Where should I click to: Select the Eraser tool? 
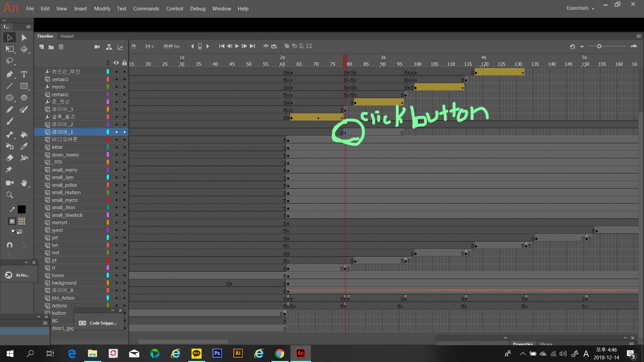coord(9,158)
